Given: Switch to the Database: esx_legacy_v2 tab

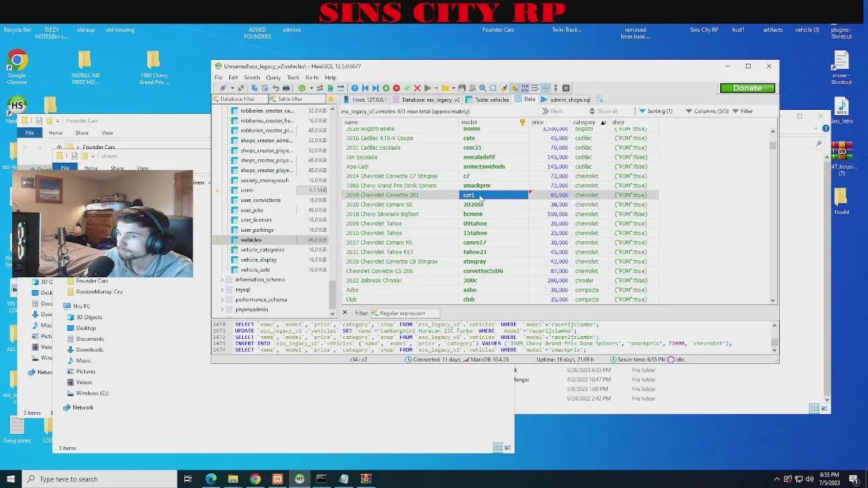Looking at the screenshot, I should coord(427,99).
